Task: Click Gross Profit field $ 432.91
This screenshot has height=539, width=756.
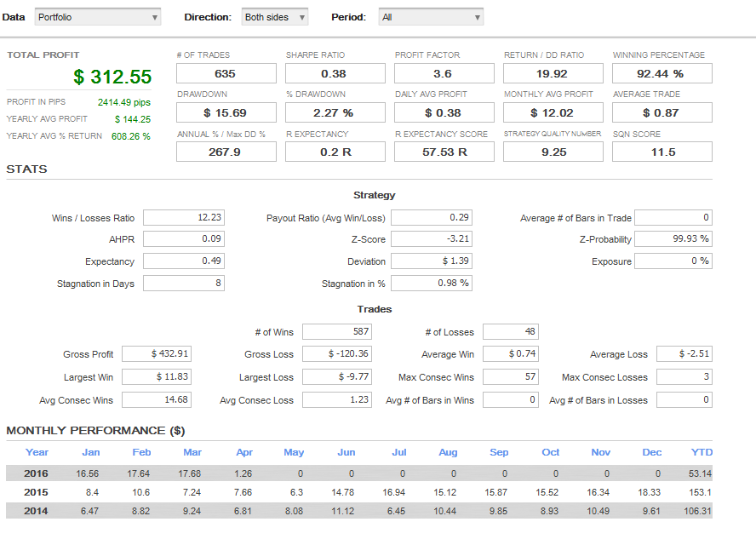Action: 157,354
